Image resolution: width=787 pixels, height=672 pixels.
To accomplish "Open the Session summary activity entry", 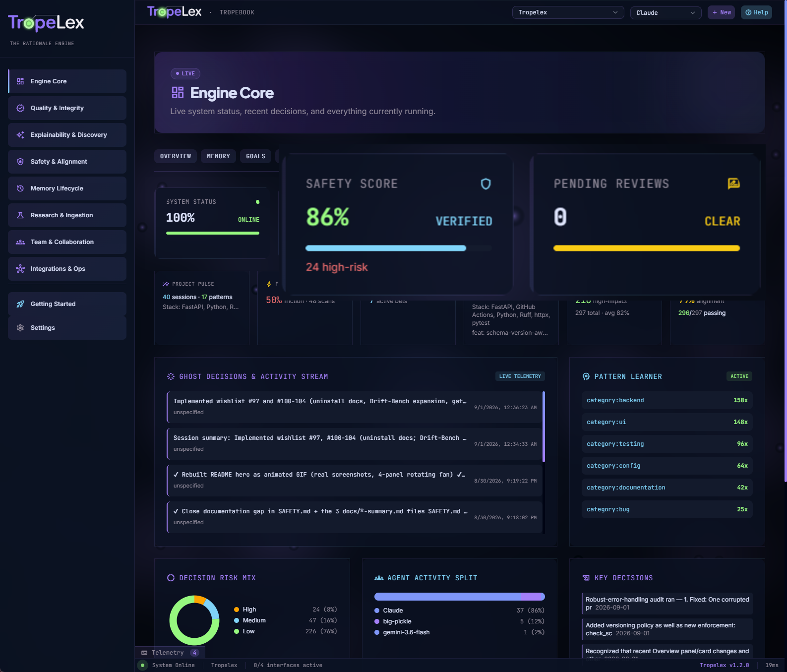I will coord(355,444).
